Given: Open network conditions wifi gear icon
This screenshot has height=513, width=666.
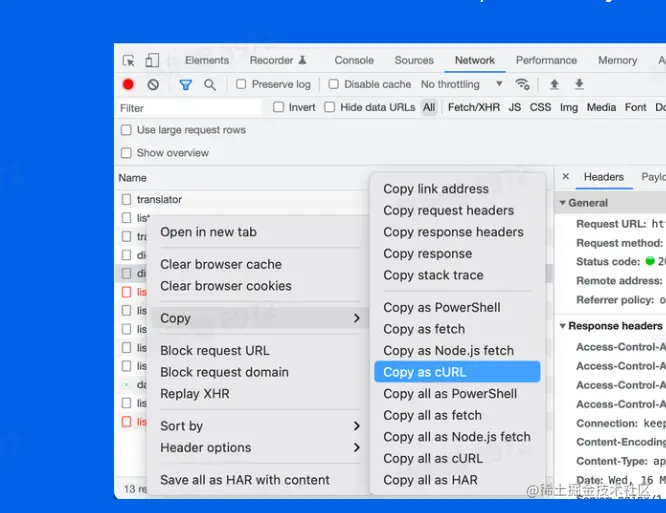Looking at the screenshot, I should point(522,84).
